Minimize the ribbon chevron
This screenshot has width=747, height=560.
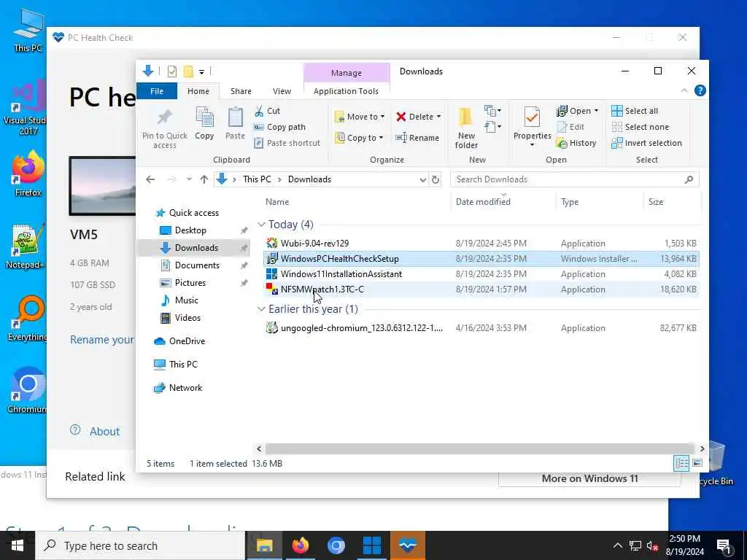click(x=684, y=90)
